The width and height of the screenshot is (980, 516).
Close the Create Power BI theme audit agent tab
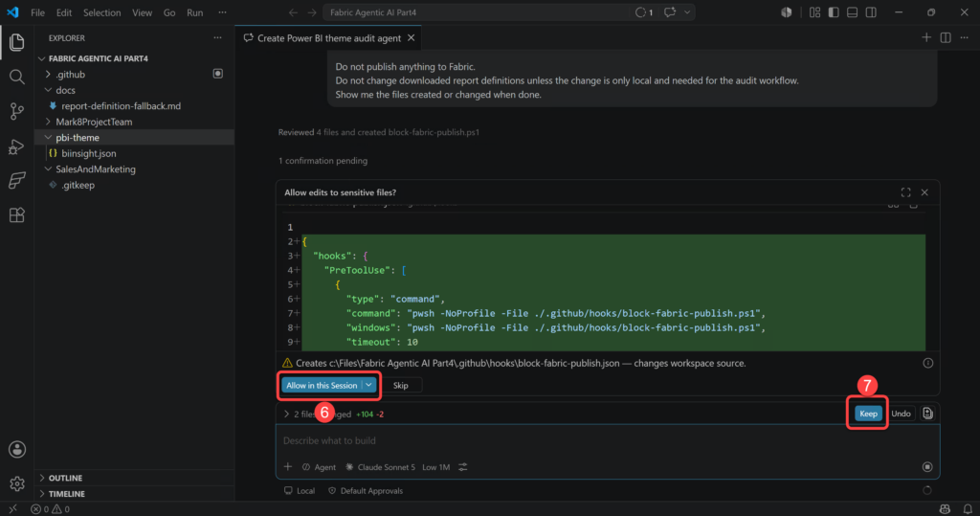point(412,37)
